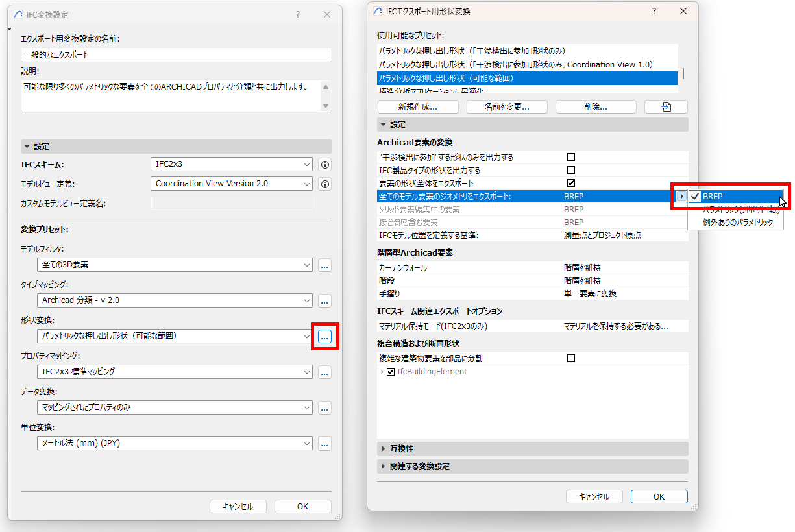Click キャンセル in IFC変換設定 window

(238, 507)
